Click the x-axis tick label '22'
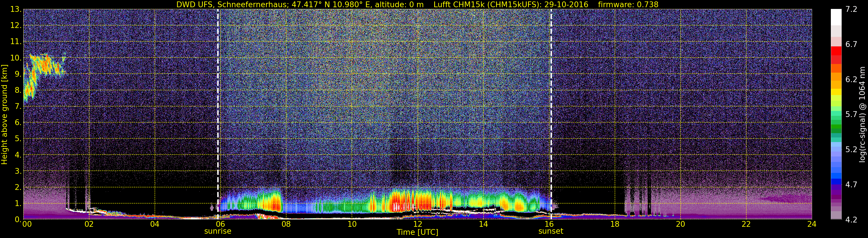This screenshot has height=238, width=868. tap(746, 224)
